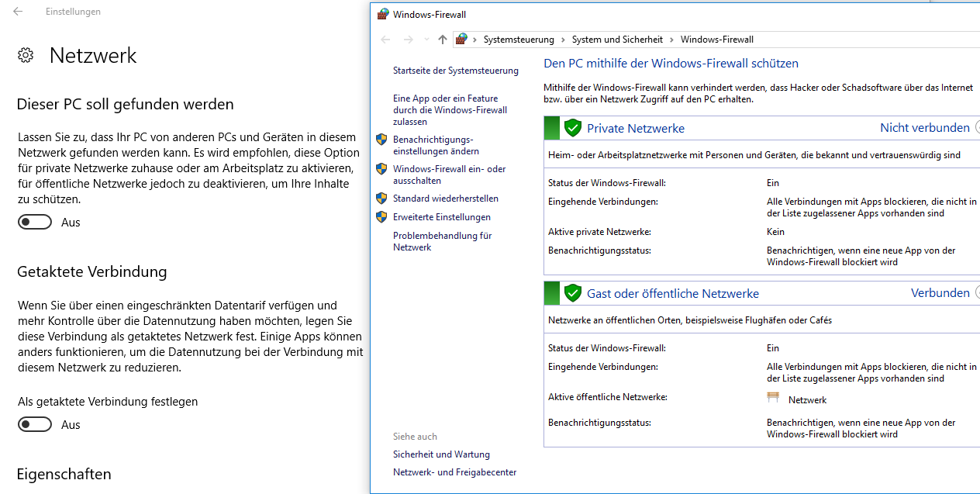Open 'Eine App oder ein Feature' link
This screenshot has height=494, width=980.
click(450, 110)
